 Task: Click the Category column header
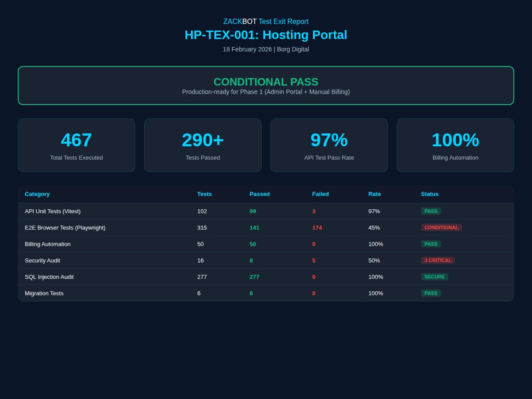[37, 194]
